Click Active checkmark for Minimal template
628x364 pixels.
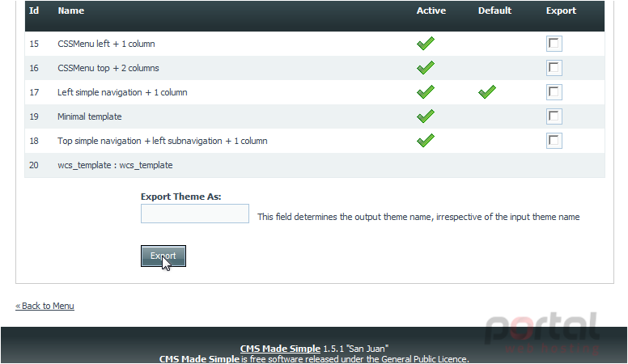tap(426, 116)
